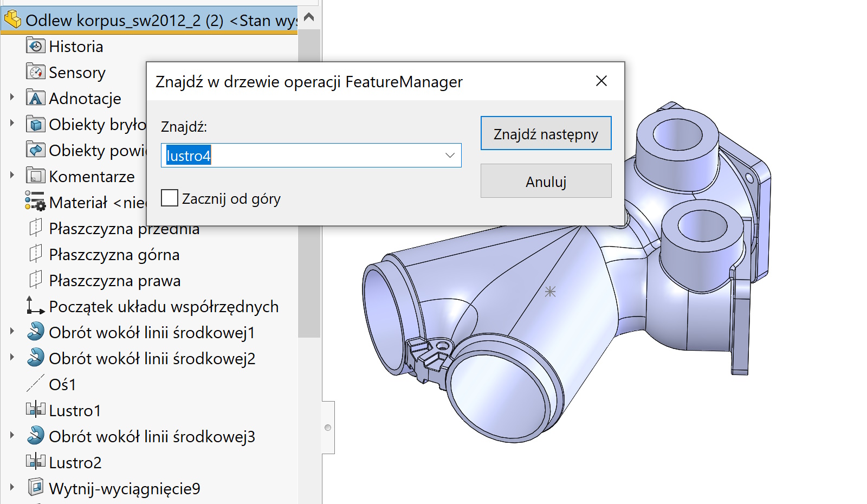Screen dimensions: 867x504
Task: Click the Obiekty powierzchniowe surface bodies icon
Action: (35, 150)
